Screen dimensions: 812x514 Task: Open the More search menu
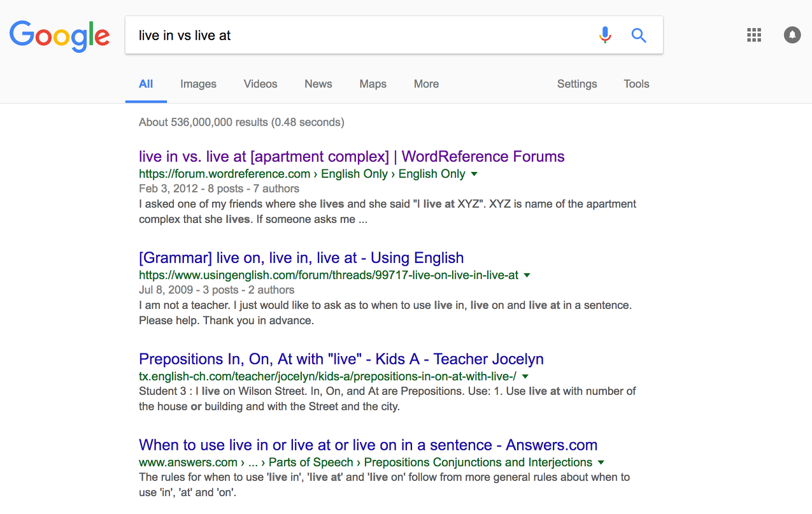tap(426, 83)
